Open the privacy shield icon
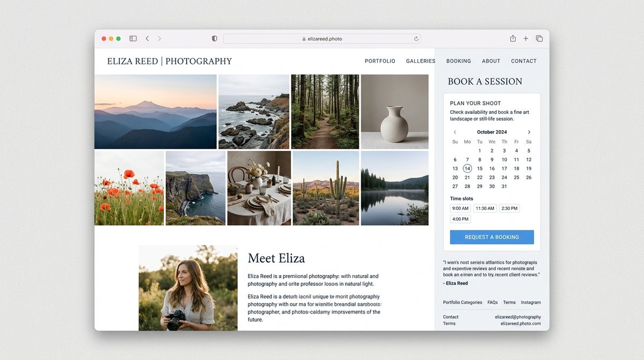Screen dimensions: 644x360 (x=215, y=39)
